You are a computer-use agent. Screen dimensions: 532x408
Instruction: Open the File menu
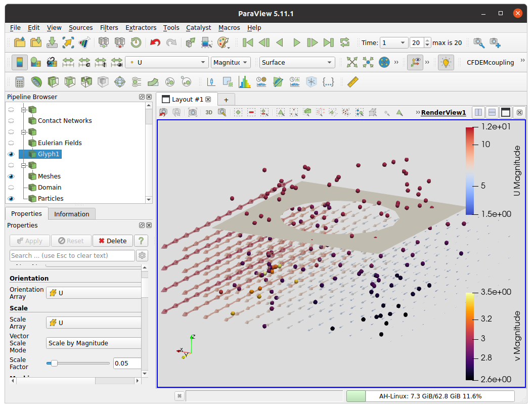coord(15,27)
